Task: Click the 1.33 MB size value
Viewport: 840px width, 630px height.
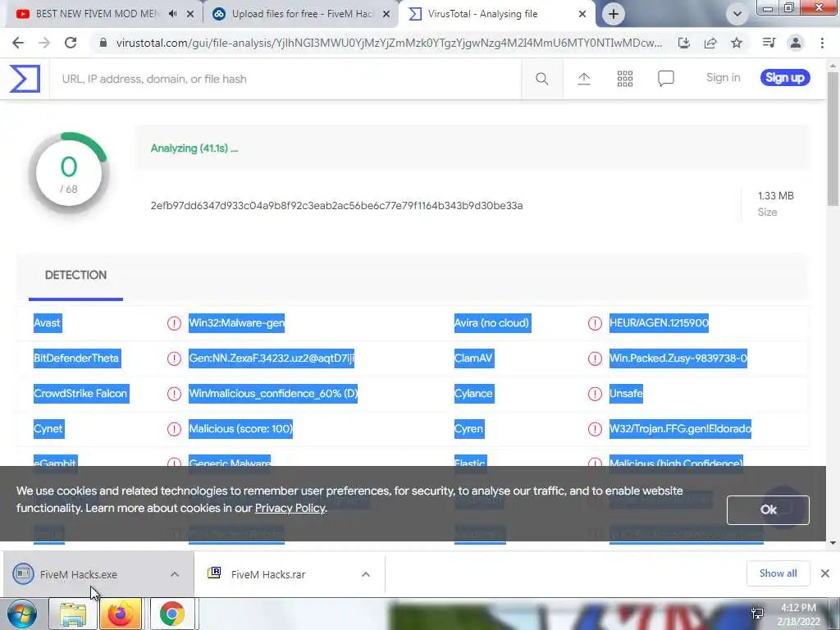Action: pos(775,196)
